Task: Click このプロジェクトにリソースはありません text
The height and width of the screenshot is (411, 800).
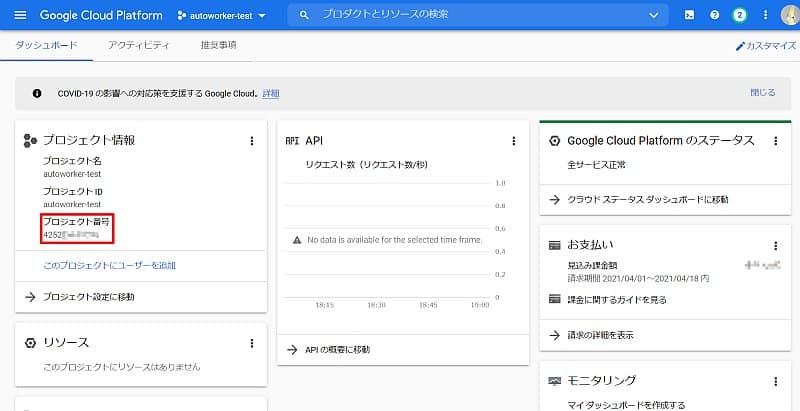Action: point(122,367)
